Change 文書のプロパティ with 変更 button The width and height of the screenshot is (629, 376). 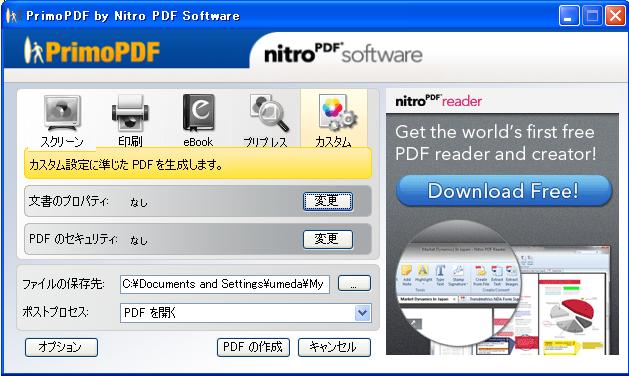pos(328,201)
